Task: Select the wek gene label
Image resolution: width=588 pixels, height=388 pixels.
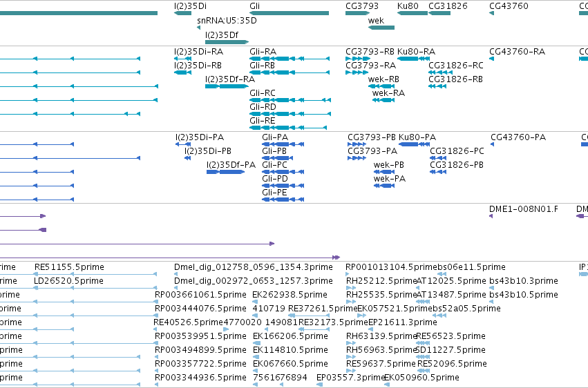Action: coord(376,21)
